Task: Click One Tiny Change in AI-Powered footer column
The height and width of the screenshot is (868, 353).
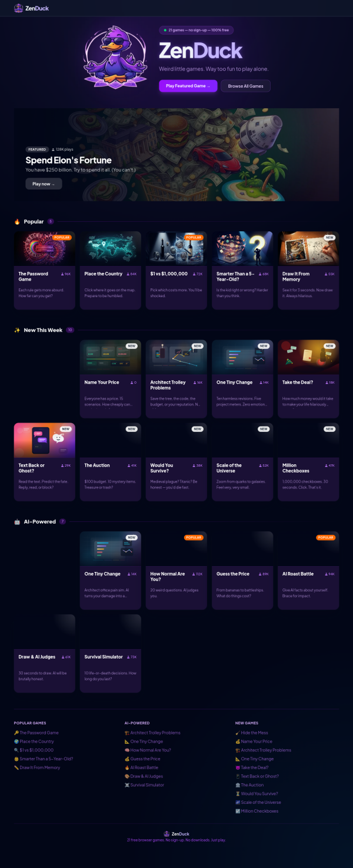Action: pyautogui.click(x=144, y=741)
